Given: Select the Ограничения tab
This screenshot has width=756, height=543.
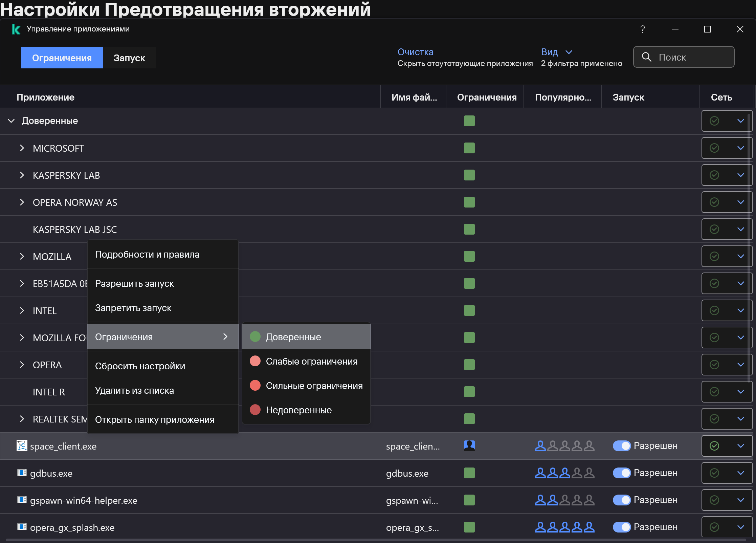Looking at the screenshot, I should click(62, 58).
